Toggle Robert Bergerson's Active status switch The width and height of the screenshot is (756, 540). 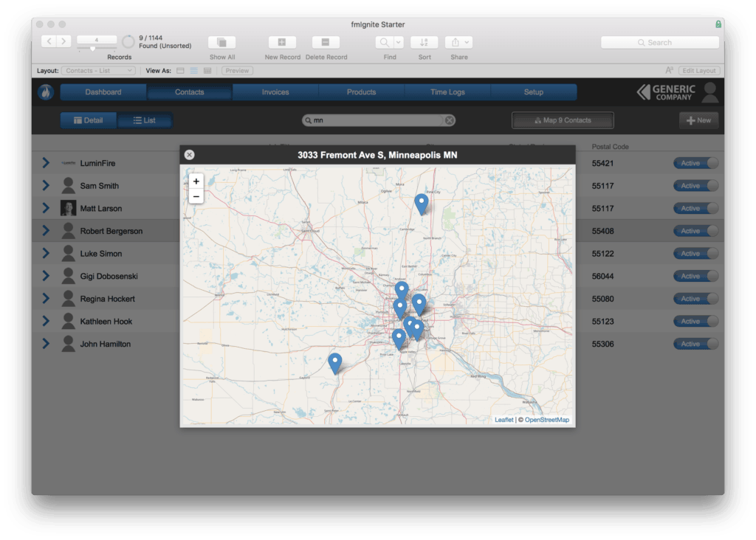click(695, 230)
